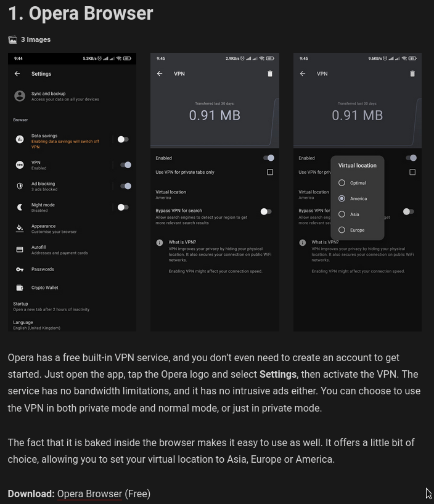The image size is (434, 504).
Task: Open the Passwords settings entry
Action: point(72,269)
